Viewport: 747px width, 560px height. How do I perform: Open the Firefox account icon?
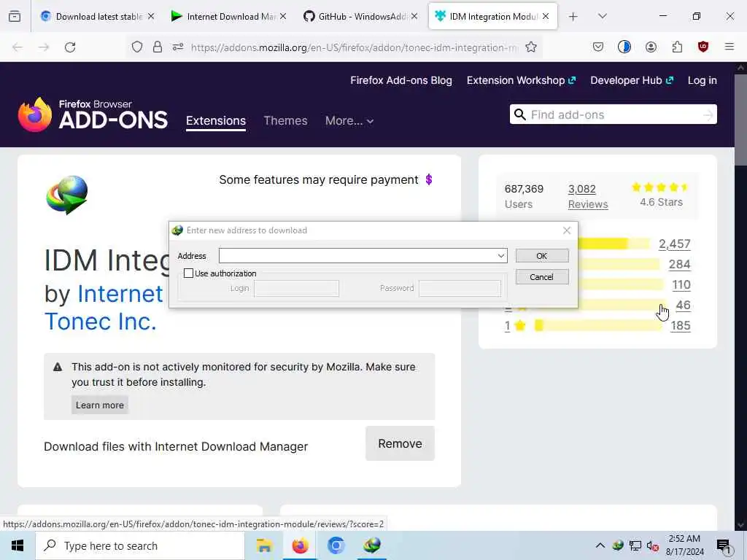pos(651,47)
